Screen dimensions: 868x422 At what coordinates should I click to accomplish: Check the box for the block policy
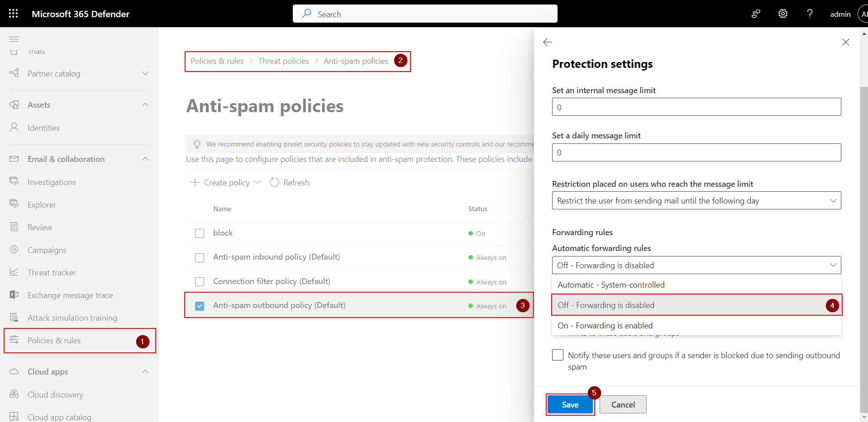click(200, 233)
